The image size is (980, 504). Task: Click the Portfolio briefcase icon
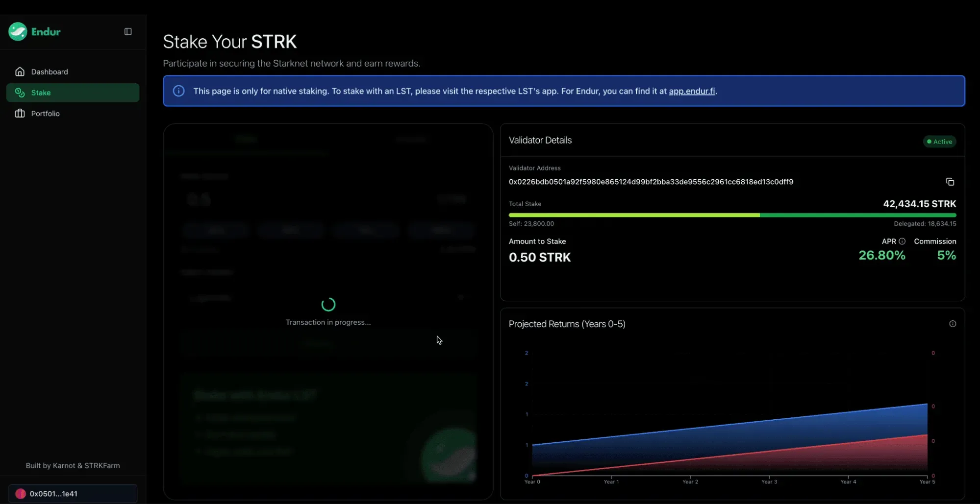click(x=20, y=114)
